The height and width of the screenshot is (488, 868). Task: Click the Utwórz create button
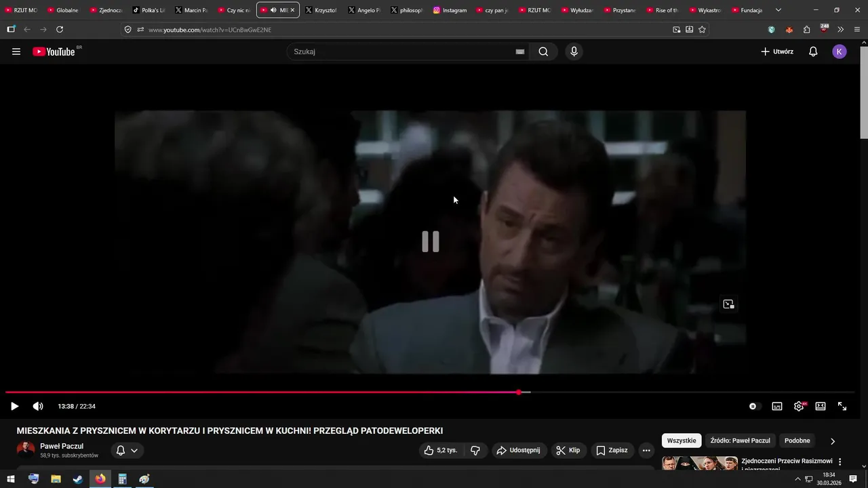coord(777,52)
